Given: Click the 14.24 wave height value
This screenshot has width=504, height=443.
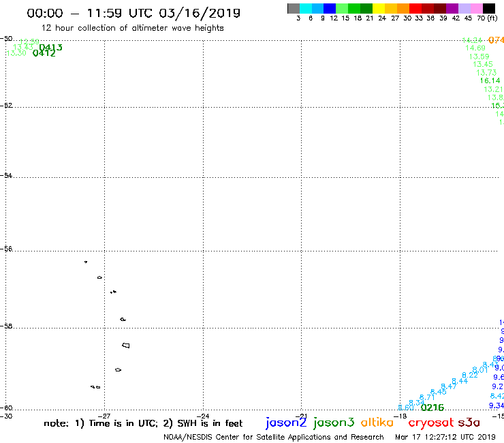Looking at the screenshot, I should pyautogui.click(x=472, y=40).
